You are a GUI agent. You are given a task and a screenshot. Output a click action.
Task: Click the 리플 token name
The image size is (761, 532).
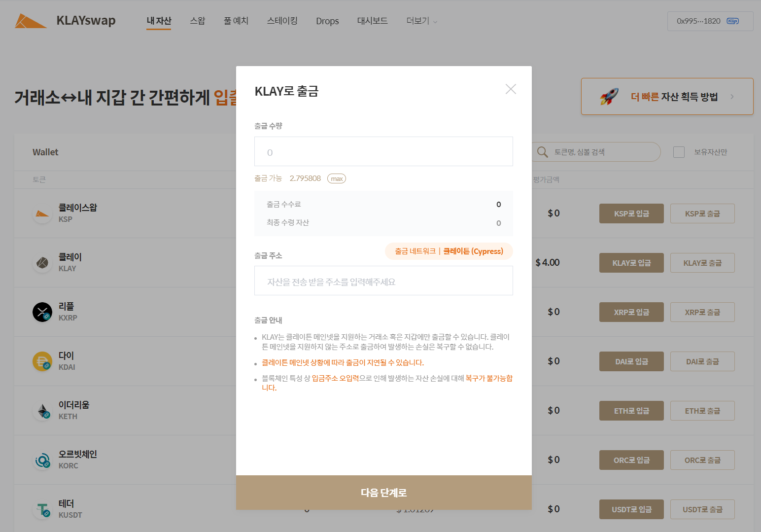[66, 306]
